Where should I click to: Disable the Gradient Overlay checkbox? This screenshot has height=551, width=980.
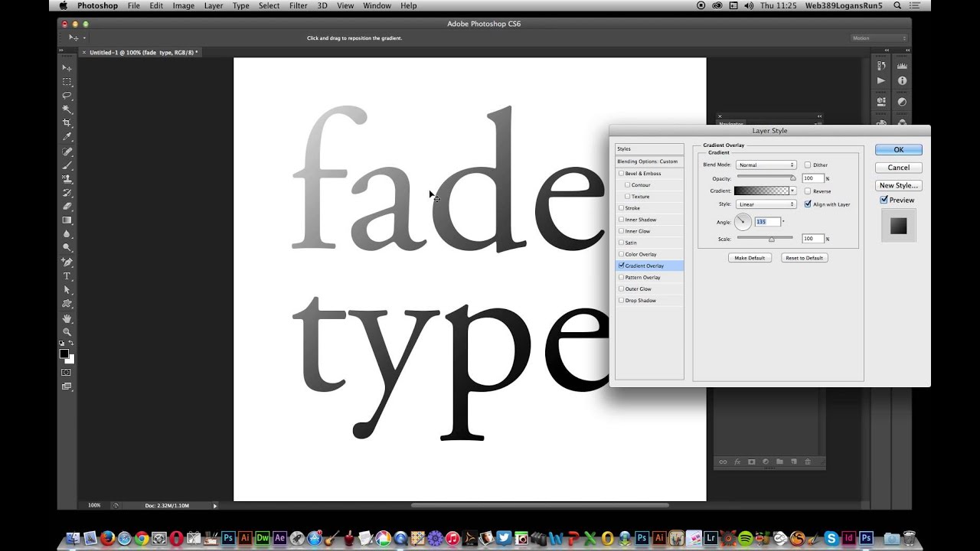(621, 266)
